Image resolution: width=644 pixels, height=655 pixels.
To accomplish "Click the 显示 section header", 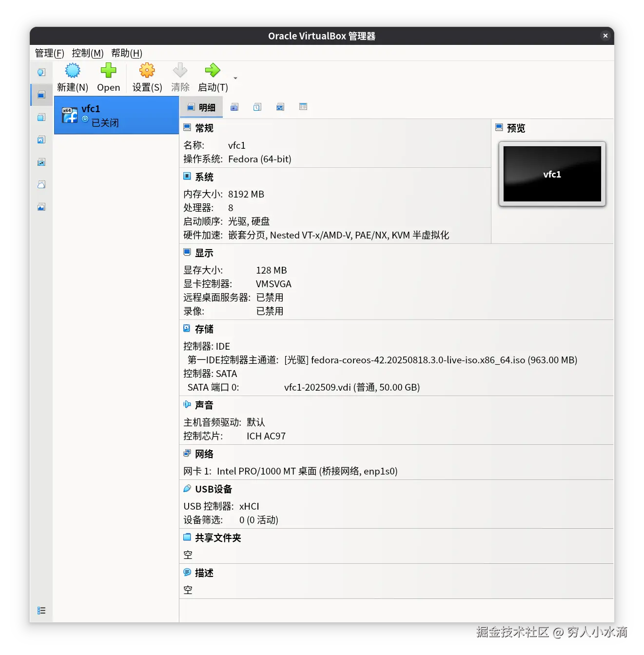I will click(204, 253).
